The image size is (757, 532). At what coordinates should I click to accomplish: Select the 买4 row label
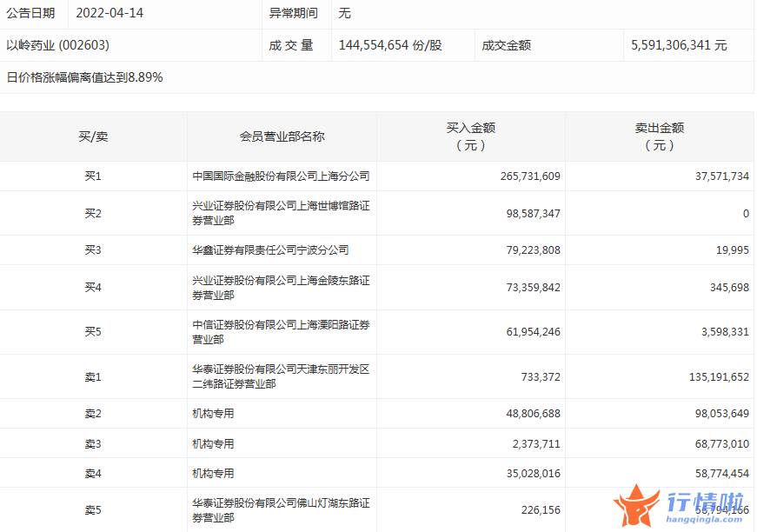93,288
